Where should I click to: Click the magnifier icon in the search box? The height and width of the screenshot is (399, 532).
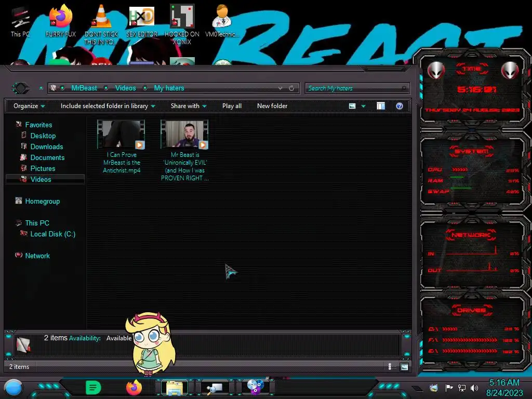404,88
